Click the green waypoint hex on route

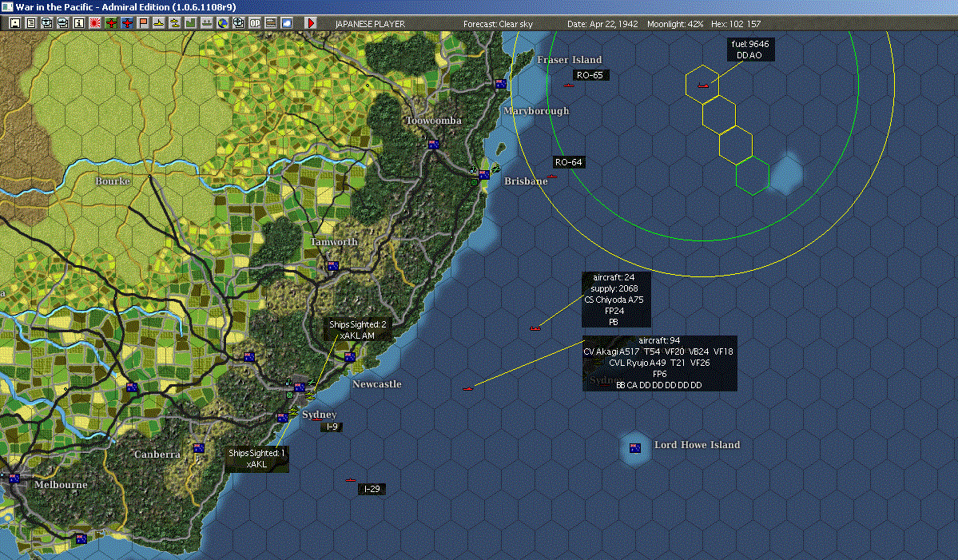coord(752,176)
